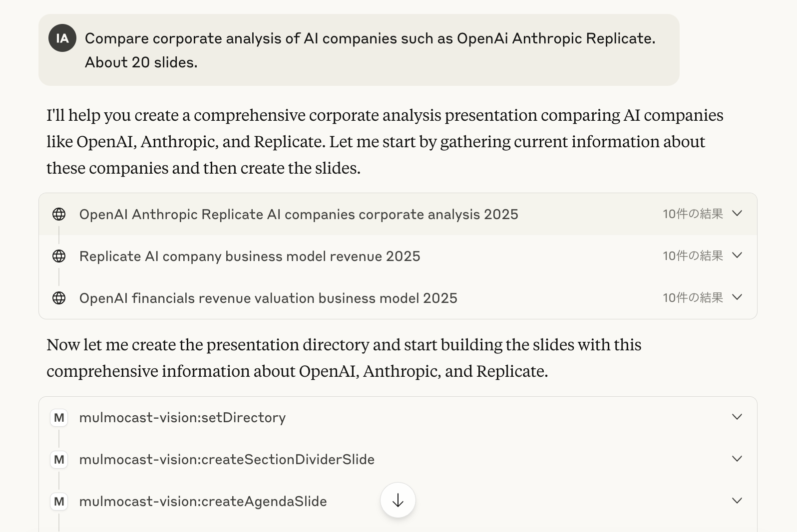The height and width of the screenshot is (532, 797).
Task: Expand OpenAI financials revenue valuation results
Action: 737,297
